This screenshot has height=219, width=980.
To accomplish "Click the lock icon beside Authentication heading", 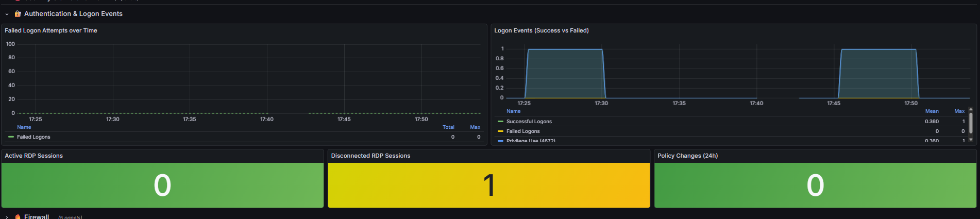I will (x=18, y=14).
